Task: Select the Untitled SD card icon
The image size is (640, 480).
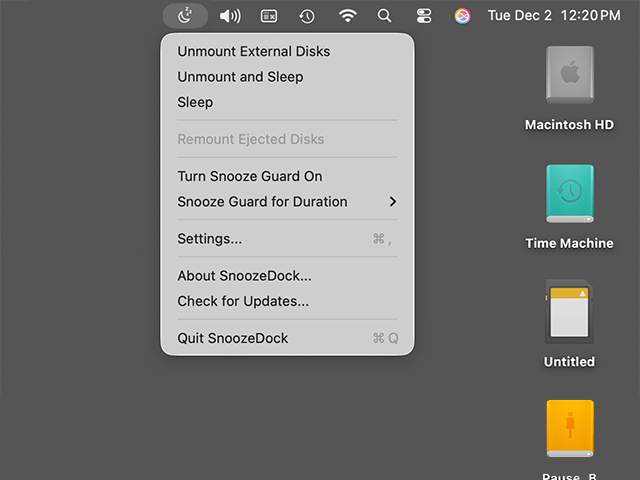Action: click(569, 312)
